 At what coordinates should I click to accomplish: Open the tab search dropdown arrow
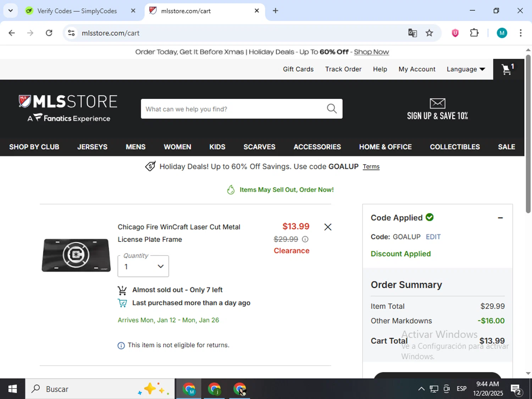coord(10,11)
